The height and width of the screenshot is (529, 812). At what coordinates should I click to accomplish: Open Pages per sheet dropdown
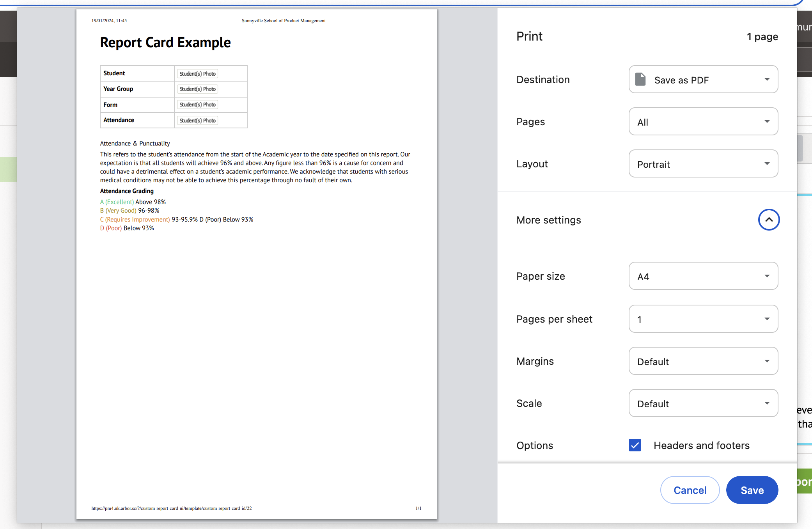click(703, 319)
